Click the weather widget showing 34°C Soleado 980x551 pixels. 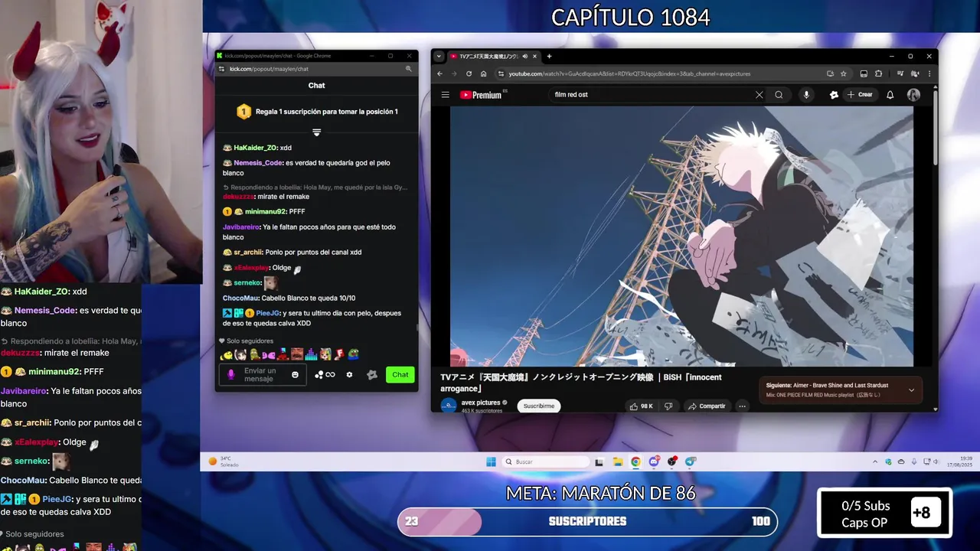224,461
